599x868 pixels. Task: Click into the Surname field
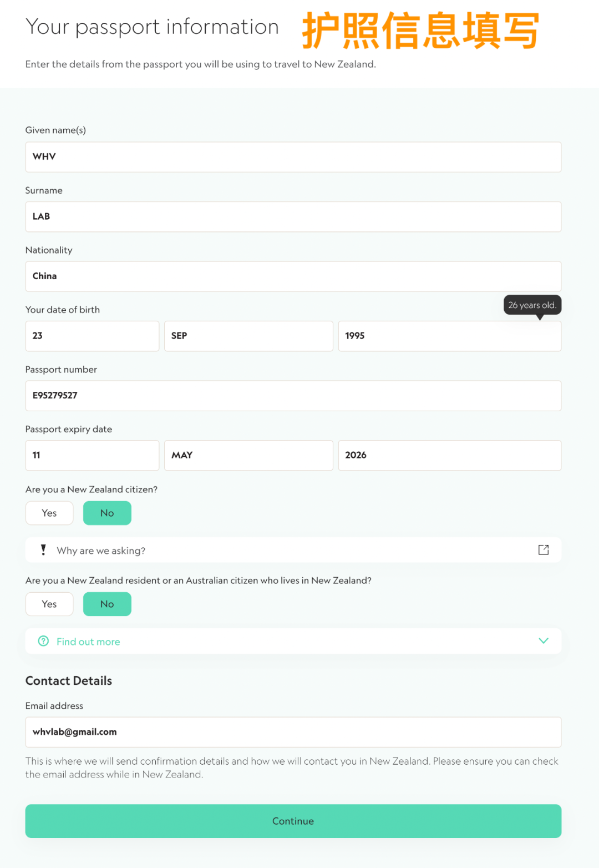[293, 217]
